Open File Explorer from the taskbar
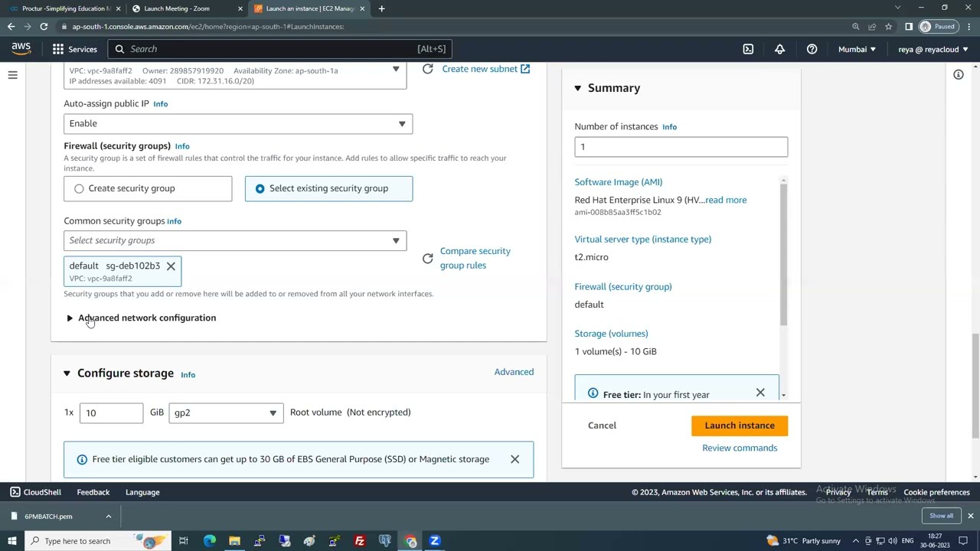This screenshot has width=980, height=551. (x=234, y=541)
